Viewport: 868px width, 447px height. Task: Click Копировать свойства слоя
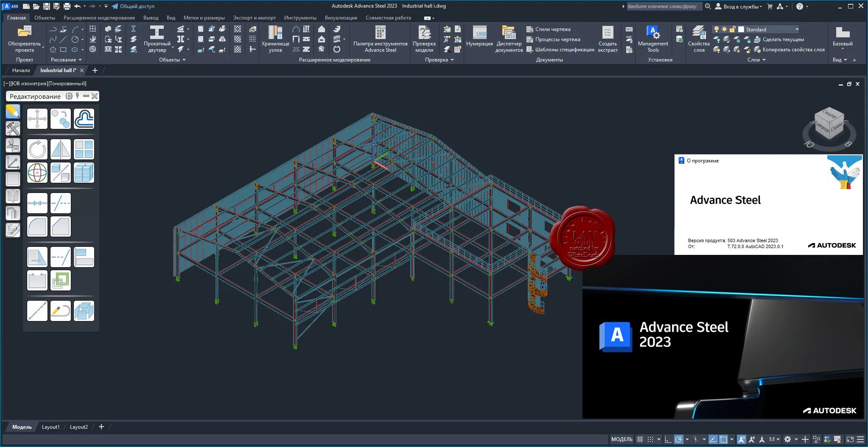789,50
